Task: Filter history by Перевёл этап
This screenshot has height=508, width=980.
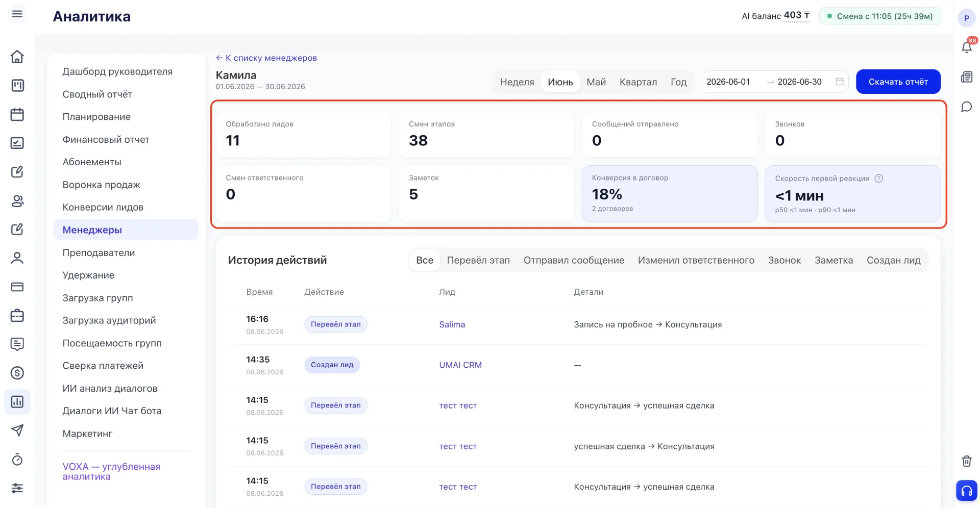Action: pos(478,260)
